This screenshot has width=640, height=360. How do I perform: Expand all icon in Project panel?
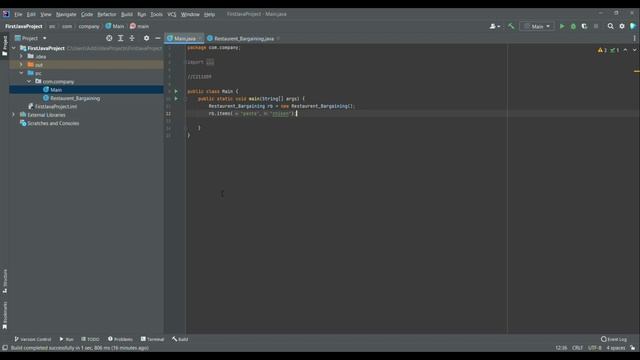pyautogui.click(x=120, y=38)
